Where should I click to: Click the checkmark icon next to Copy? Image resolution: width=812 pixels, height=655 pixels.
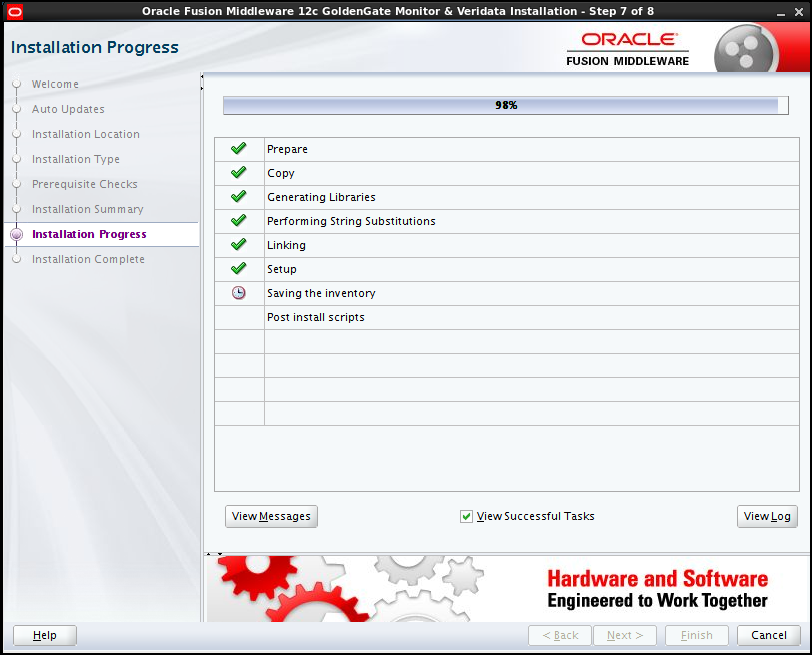tap(238, 172)
